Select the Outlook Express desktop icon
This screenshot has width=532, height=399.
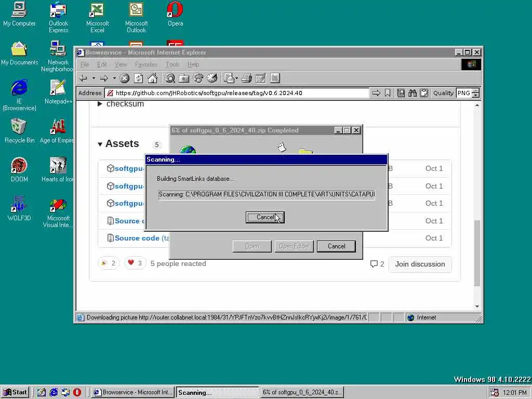click(58, 18)
